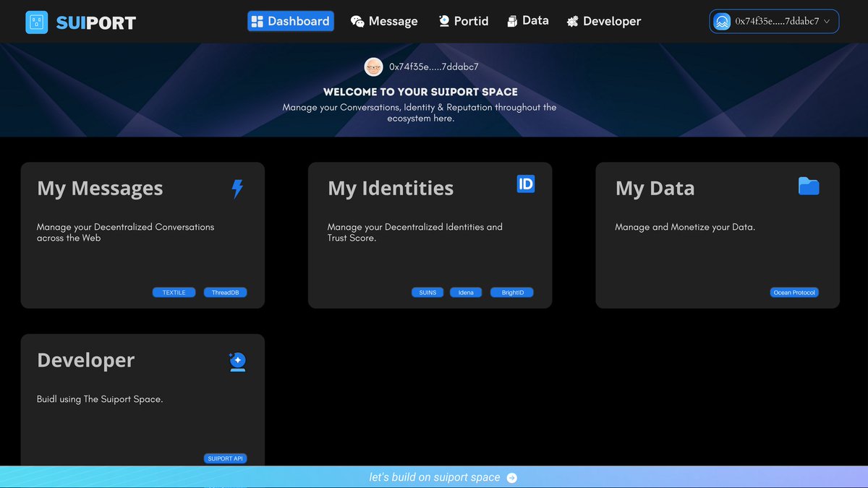Open the Message tab

pyautogui.click(x=384, y=21)
